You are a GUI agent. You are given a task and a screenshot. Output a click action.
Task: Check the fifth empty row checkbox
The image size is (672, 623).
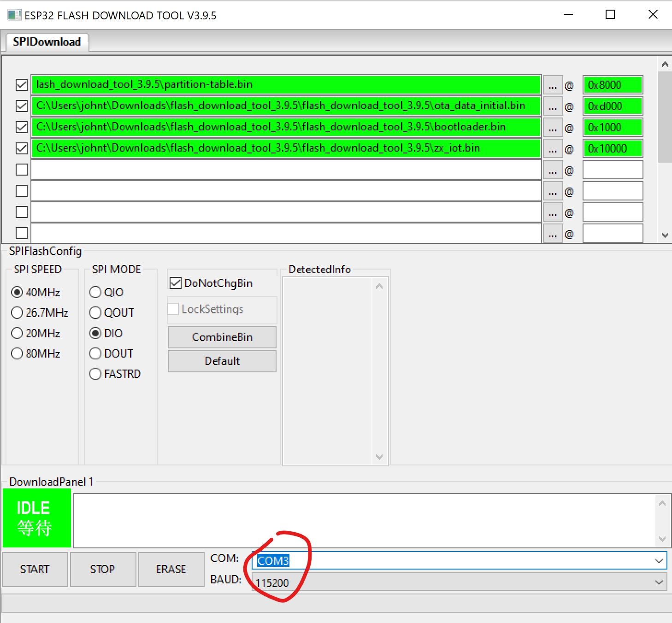(x=22, y=170)
